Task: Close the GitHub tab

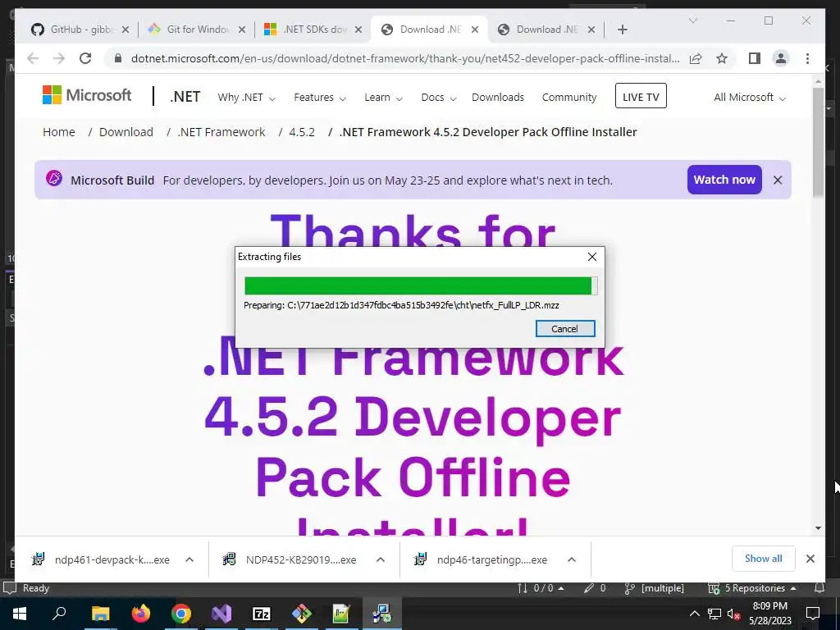Action: click(x=126, y=30)
